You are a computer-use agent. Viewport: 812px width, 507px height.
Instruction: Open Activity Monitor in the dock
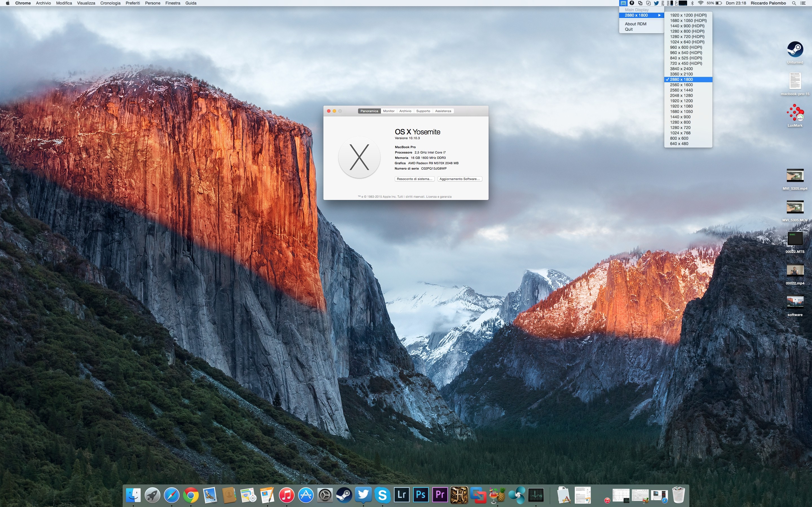[536, 495]
